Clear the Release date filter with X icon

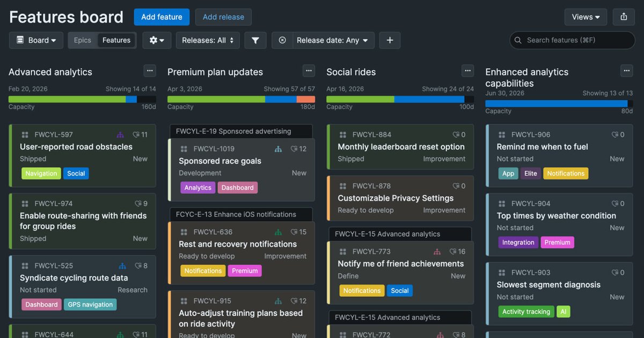click(x=282, y=40)
